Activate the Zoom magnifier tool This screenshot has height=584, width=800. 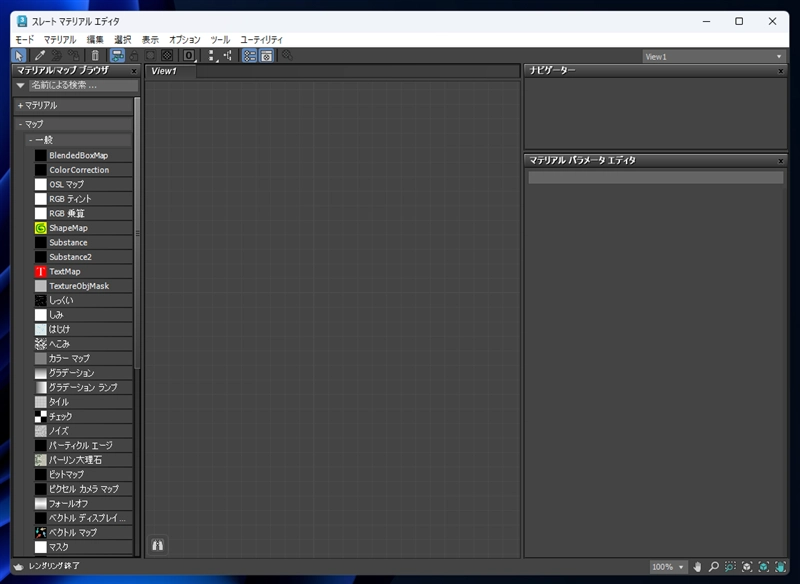point(714,567)
